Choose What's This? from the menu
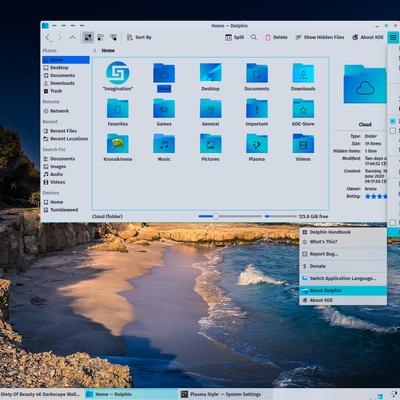 click(x=343, y=242)
